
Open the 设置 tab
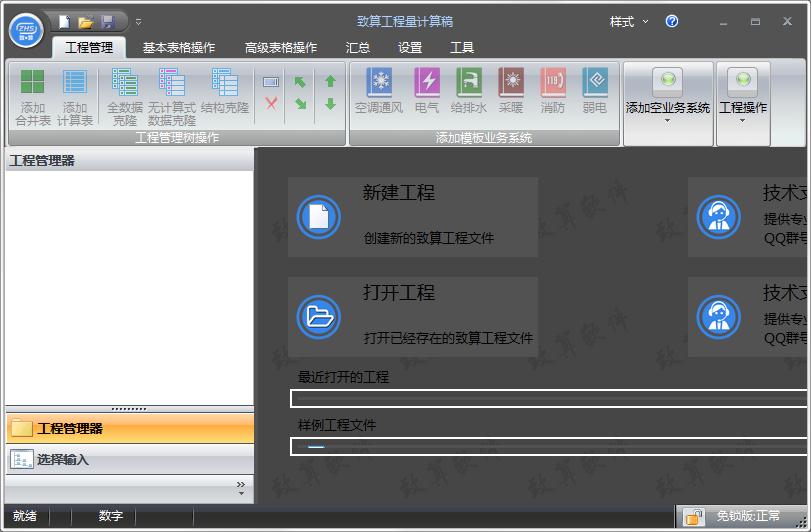(410, 48)
